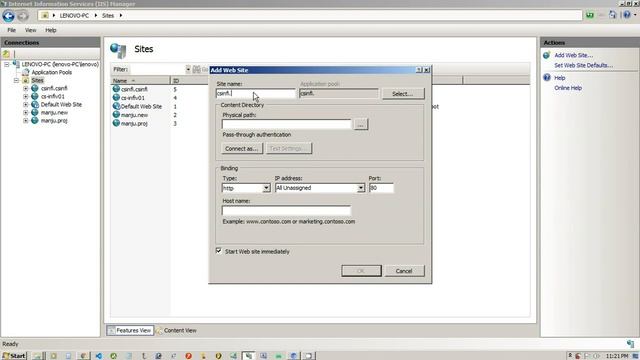Go back with the blue Back arrow
The image size is (640, 360).
coord(9,16)
